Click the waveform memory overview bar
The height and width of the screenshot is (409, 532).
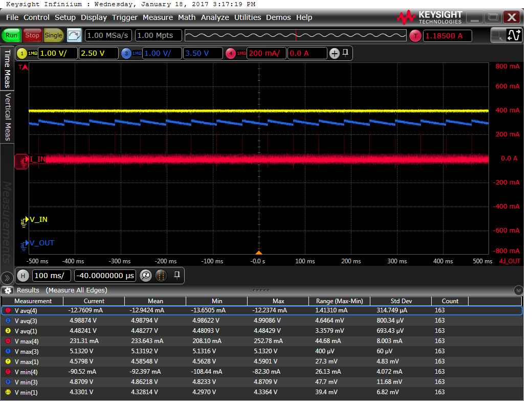tap(296, 35)
